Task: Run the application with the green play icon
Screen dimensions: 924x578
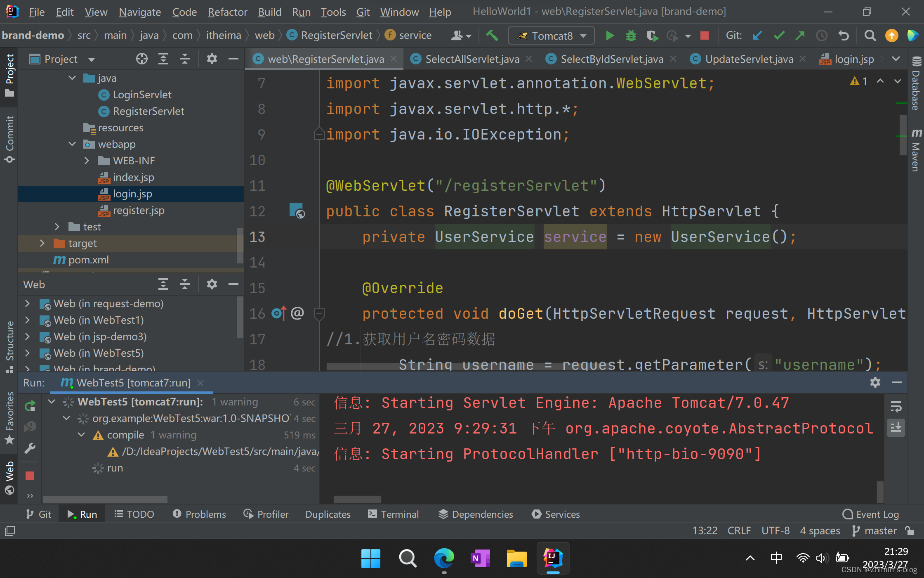Action: [x=610, y=36]
